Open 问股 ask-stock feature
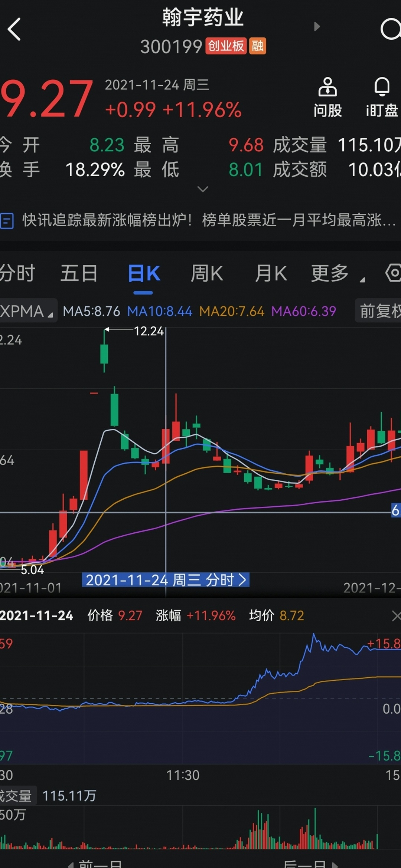The height and width of the screenshot is (868, 401). [327, 98]
